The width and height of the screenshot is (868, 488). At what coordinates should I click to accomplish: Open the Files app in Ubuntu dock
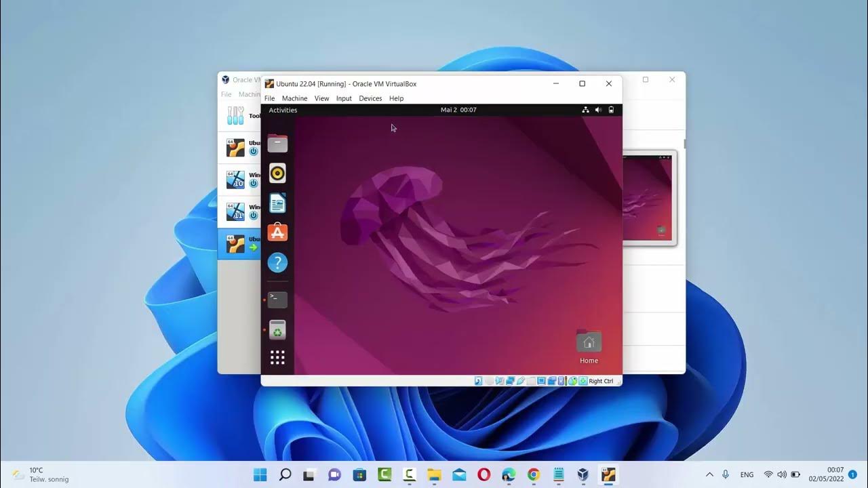[x=277, y=143]
